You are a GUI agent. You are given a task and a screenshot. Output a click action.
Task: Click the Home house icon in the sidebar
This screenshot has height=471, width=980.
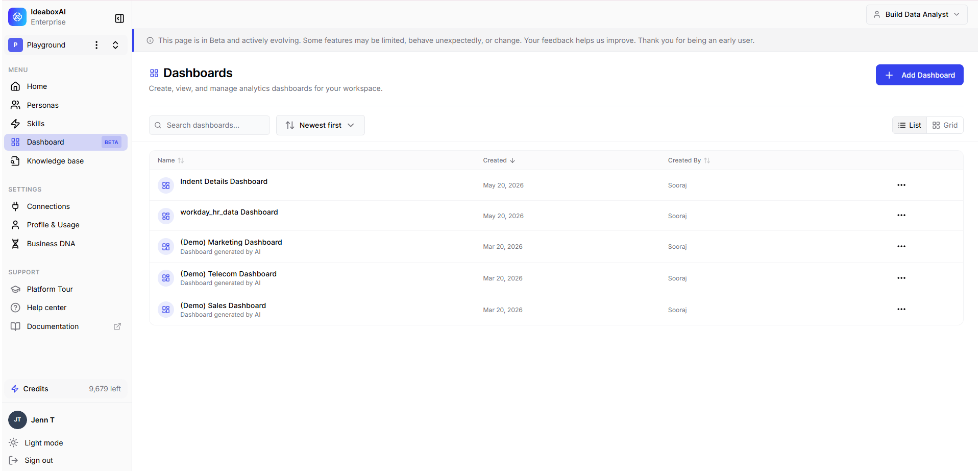pyautogui.click(x=16, y=86)
